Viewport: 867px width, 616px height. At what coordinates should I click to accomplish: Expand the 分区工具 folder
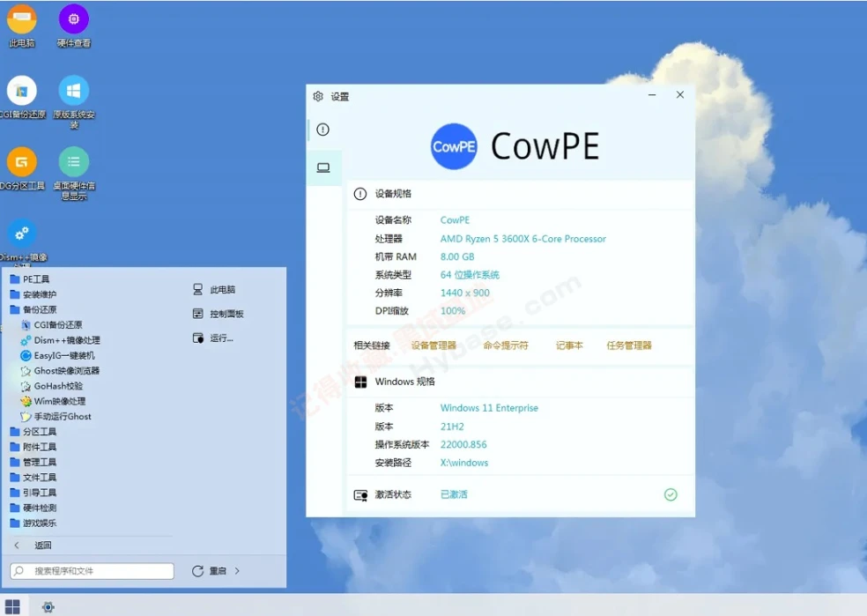pyautogui.click(x=39, y=432)
